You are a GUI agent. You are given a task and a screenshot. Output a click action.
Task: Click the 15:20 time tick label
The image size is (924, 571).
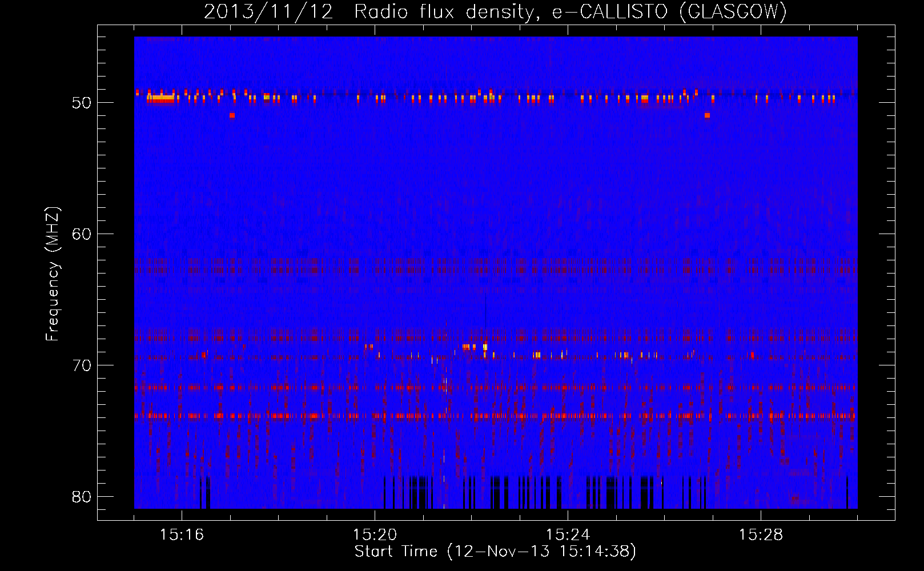pos(375,534)
